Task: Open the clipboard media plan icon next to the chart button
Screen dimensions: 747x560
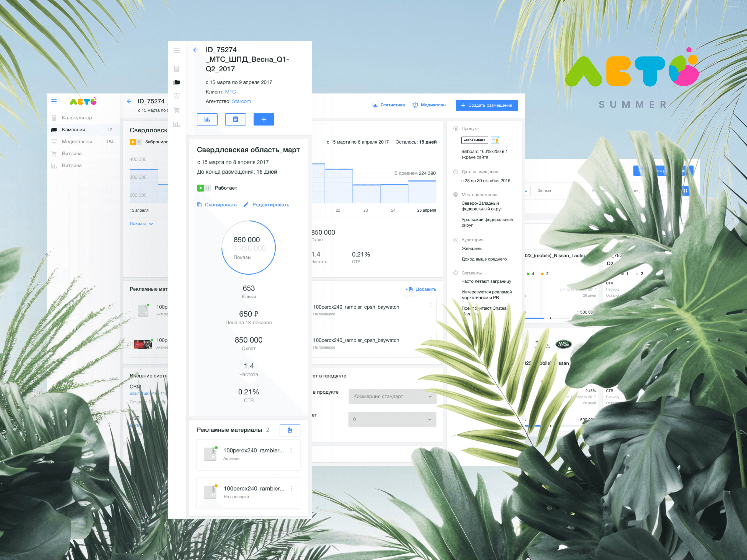Action: [x=235, y=119]
